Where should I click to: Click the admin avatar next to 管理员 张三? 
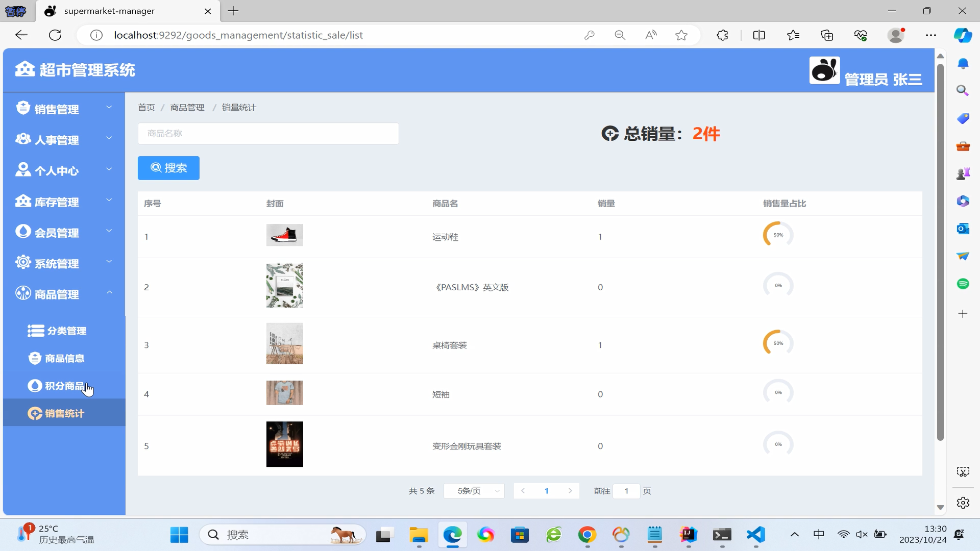[824, 70]
